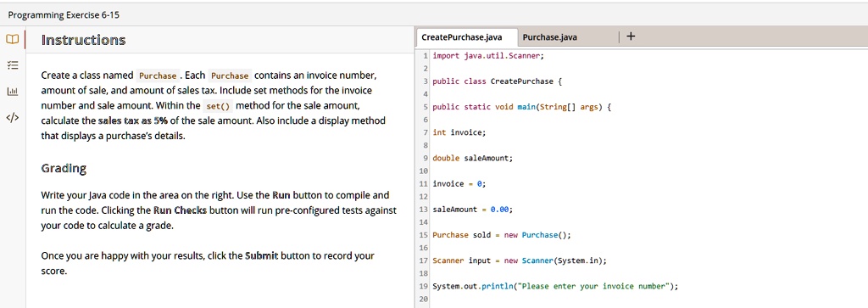The image size is (868, 308).
Task: Open the code brackets icon in sidebar
Action: click(12, 117)
